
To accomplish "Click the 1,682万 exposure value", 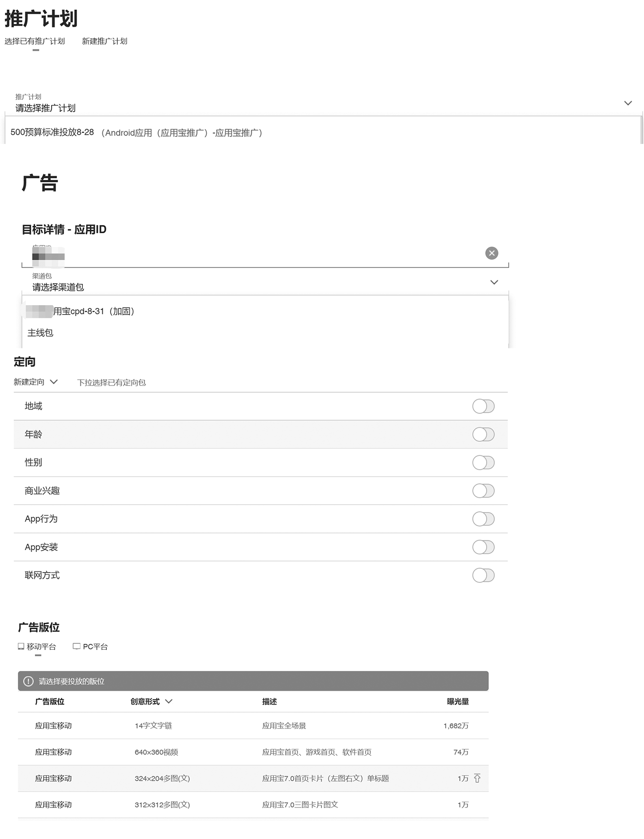I will tap(456, 726).
